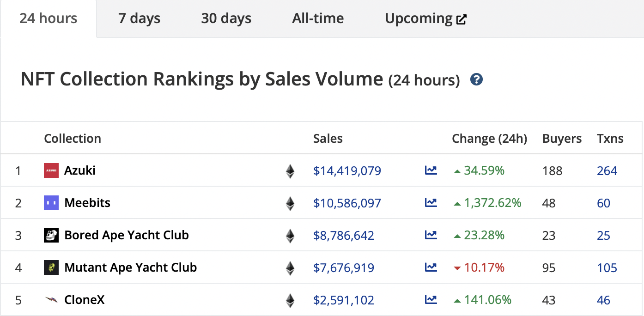This screenshot has width=644, height=316.
Task: Click the Meebits collection avatar icon
Action: click(x=51, y=202)
